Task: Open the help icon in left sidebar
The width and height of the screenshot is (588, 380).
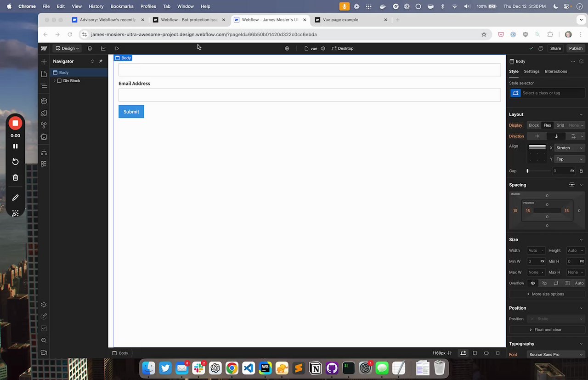Action: pos(44,317)
